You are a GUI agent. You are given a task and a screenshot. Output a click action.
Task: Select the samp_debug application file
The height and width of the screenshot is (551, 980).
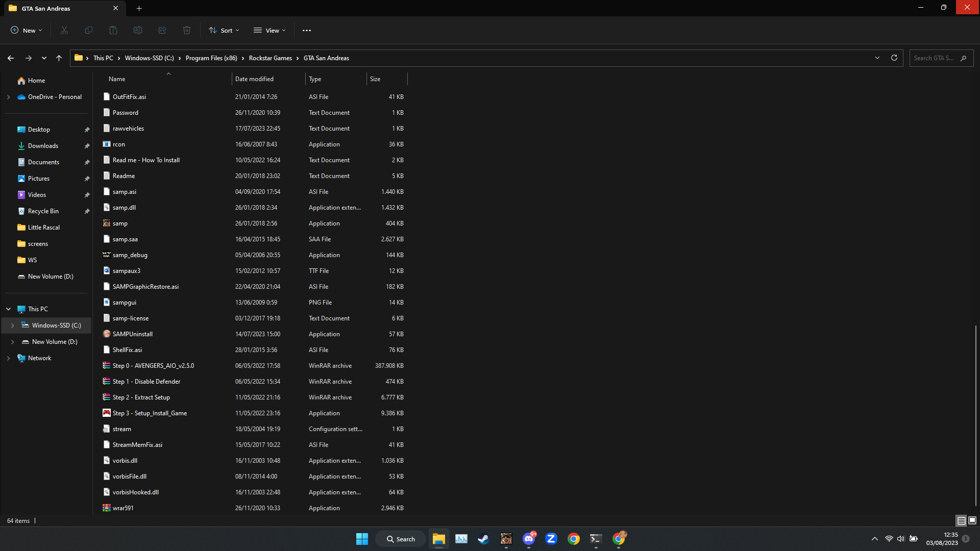[130, 255]
